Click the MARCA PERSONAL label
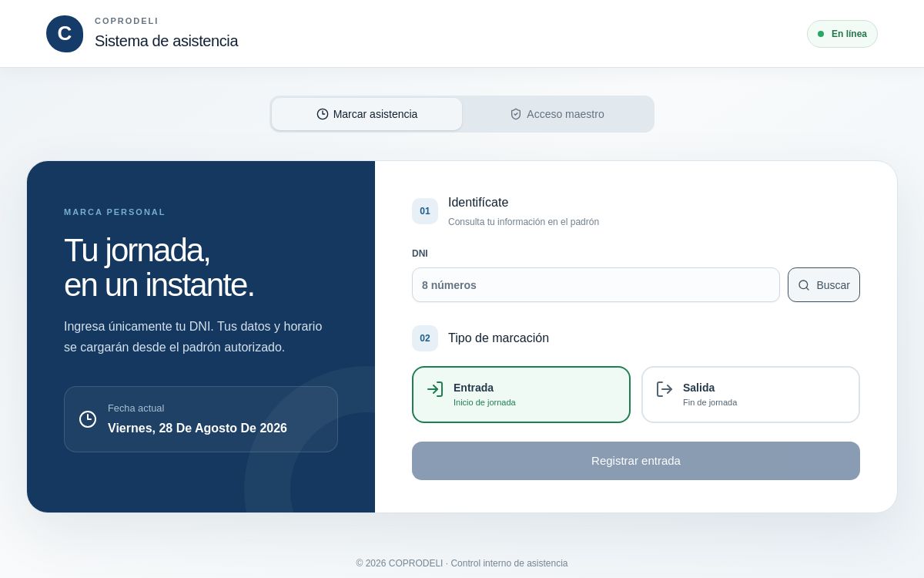The height and width of the screenshot is (578, 924). (x=115, y=212)
